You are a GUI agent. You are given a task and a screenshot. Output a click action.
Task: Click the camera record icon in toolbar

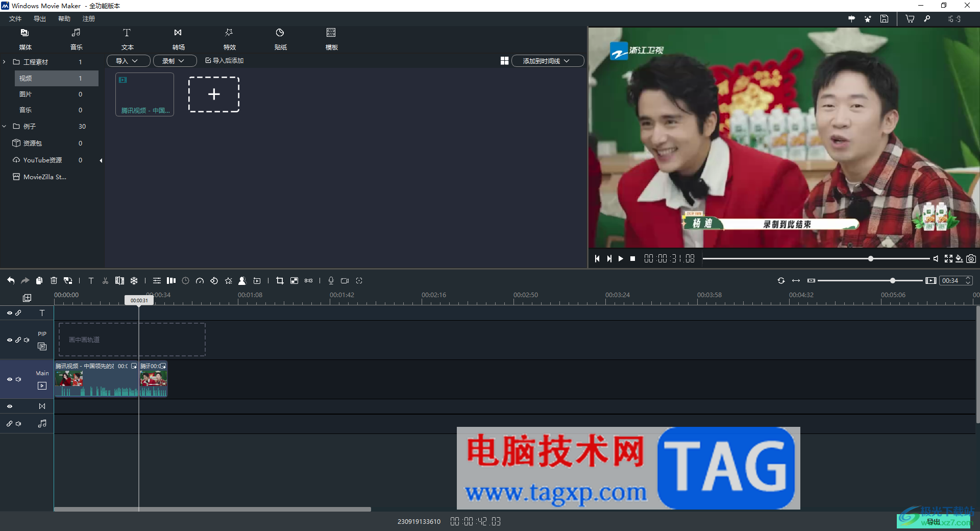pos(345,280)
